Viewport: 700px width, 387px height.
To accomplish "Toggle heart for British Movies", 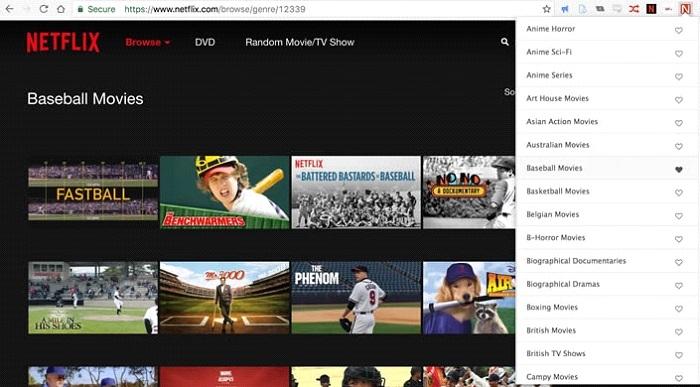I will [679, 332].
